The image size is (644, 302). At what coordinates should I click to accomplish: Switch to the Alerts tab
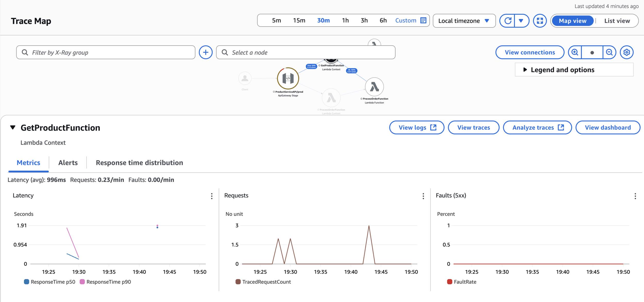68,163
